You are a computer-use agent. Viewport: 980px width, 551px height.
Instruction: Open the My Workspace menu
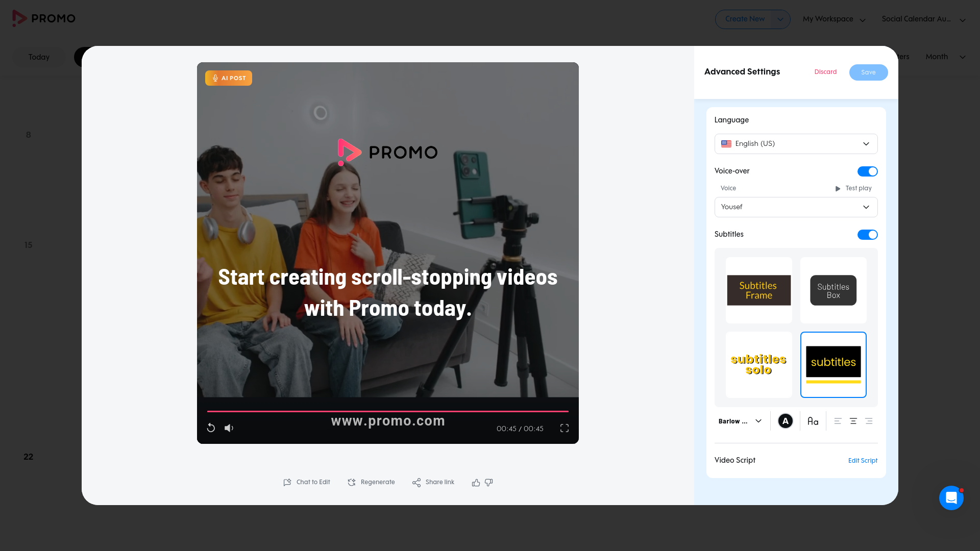(x=834, y=19)
